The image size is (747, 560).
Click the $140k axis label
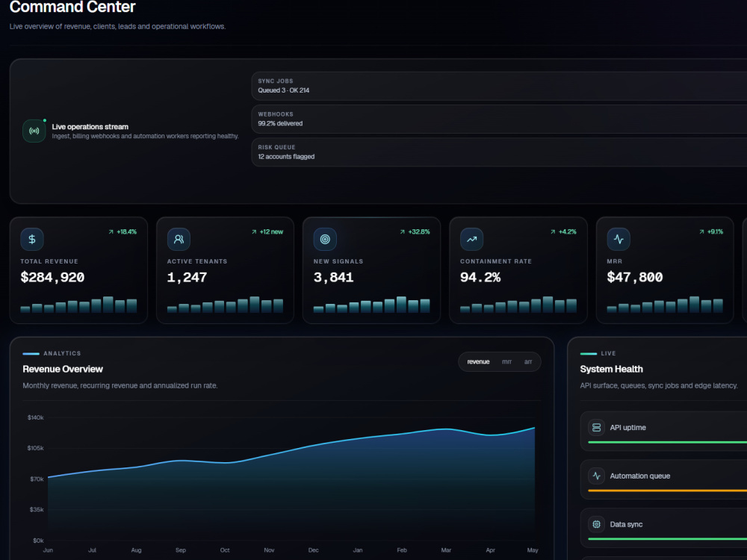35,417
